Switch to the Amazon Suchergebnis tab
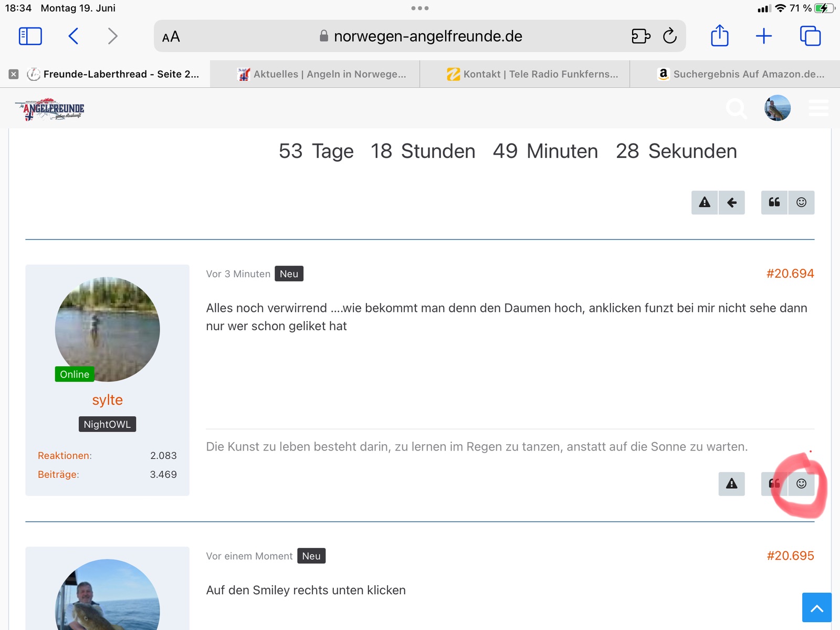Image resolution: width=840 pixels, height=630 pixels. (x=740, y=74)
